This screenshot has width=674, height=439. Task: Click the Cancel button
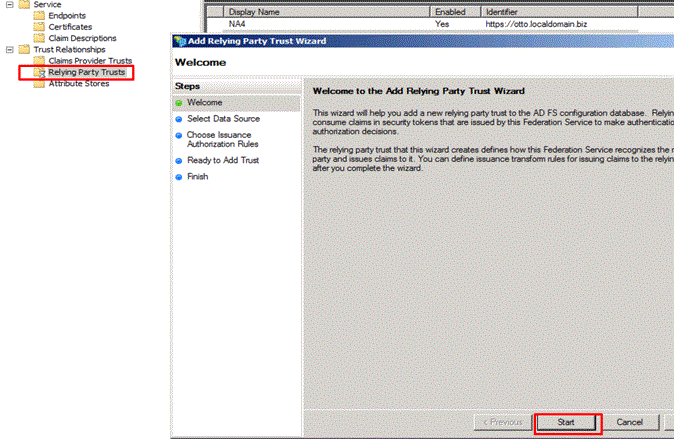pyautogui.click(x=629, y=422)
